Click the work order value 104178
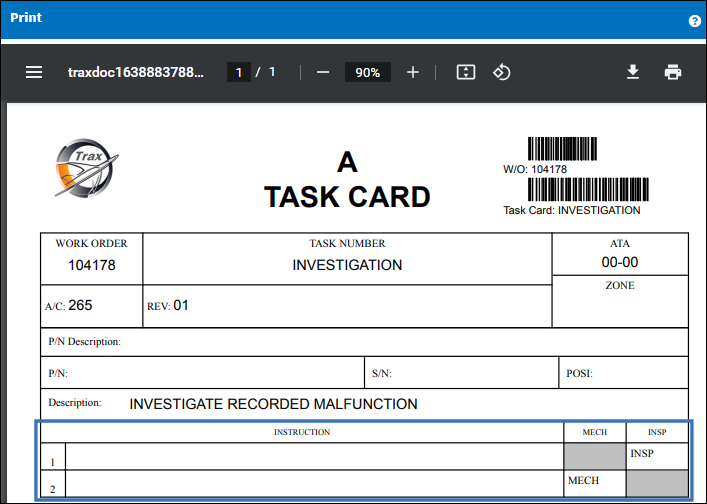The width and height of the screenshot is (707, 504). pos(92,265)
